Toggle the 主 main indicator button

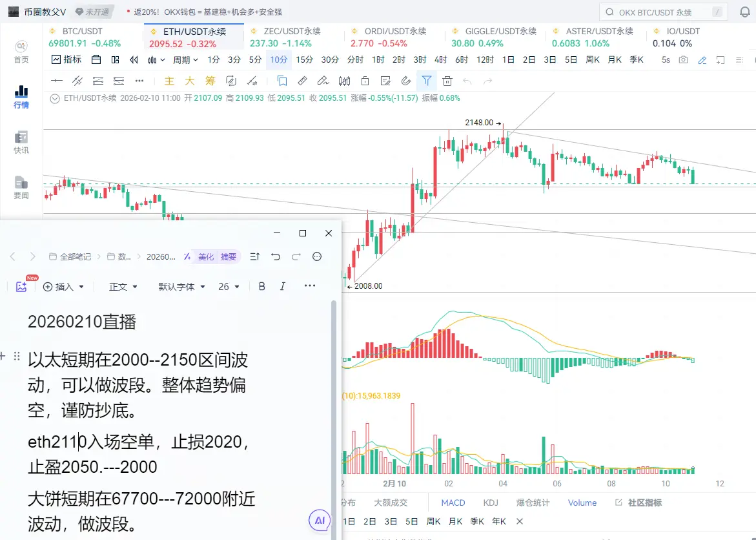pyautogui.click(x=169, y=81)
